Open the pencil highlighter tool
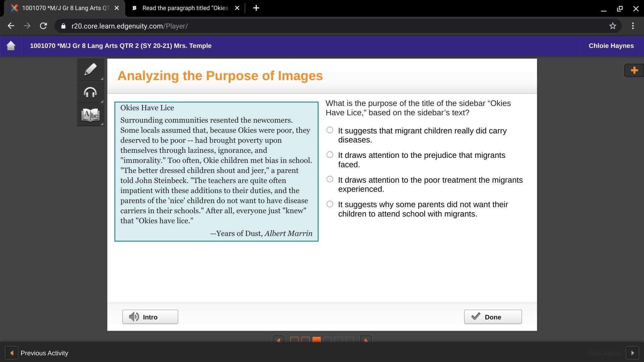 coord(90,69)
